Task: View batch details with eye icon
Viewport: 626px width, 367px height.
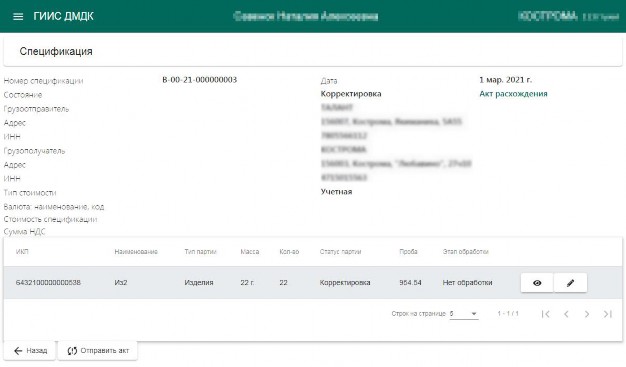Action: 537,283
